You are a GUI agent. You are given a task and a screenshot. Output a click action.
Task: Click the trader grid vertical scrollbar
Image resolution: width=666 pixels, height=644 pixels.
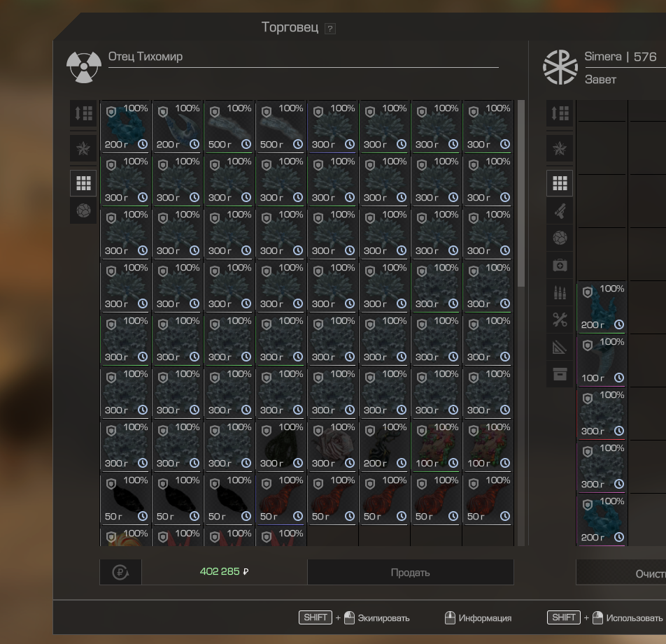[521, 194]
